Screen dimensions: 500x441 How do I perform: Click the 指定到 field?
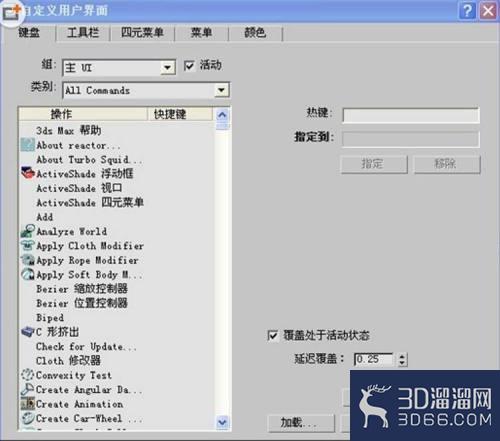pyautogui.click(x=411, y=139)
